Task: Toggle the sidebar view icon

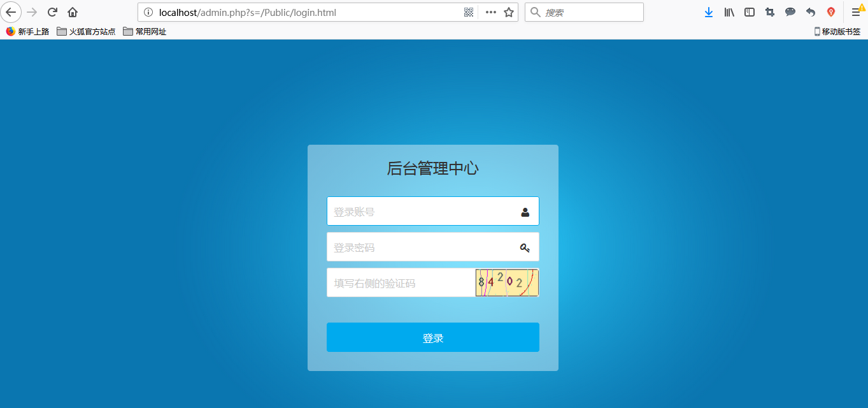Action: [x=750, y=12]
